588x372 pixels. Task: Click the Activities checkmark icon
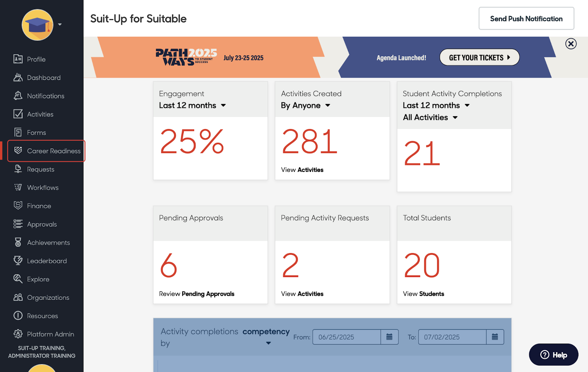click(x=18, y=114)
